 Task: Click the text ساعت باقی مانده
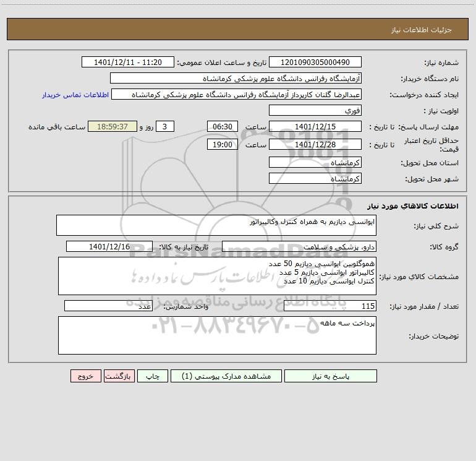coord(57,127)
